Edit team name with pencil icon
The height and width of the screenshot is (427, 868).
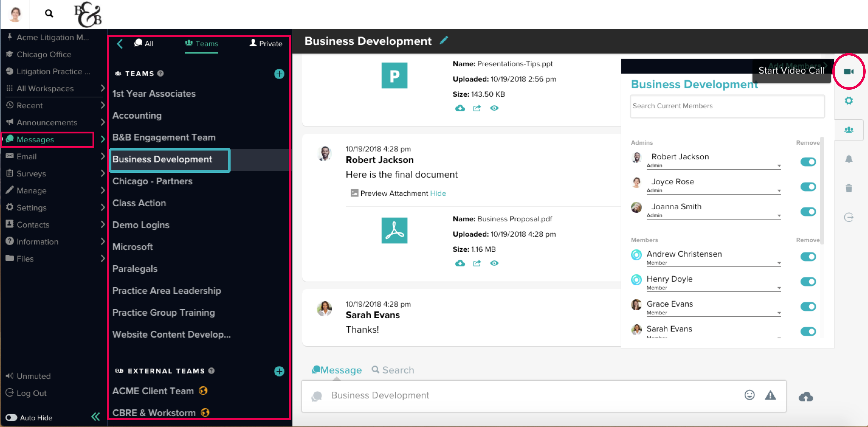444,40
